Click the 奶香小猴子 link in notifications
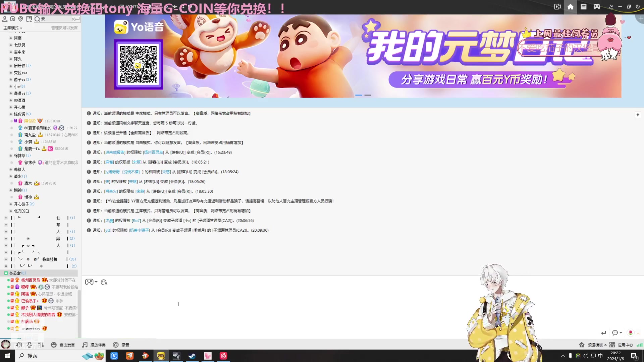644x362 pixels. click(x=139, y=230)
